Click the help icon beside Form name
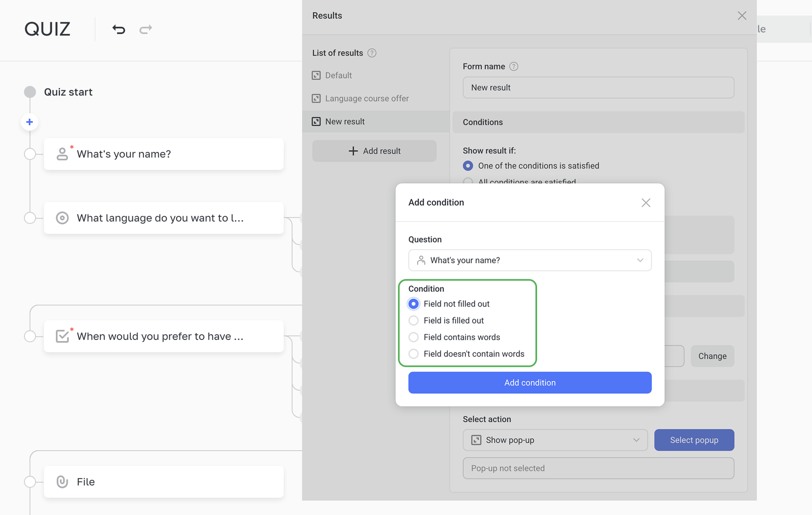 [x=513, y=66]
